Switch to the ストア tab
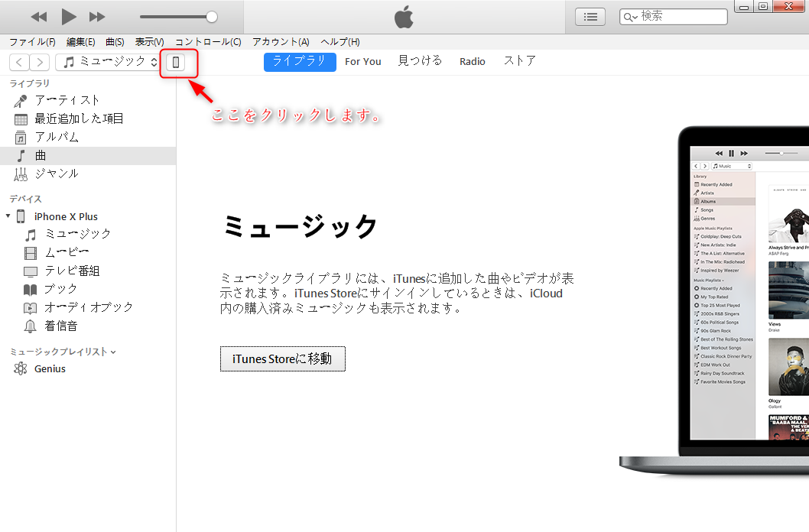 point(519,61)
